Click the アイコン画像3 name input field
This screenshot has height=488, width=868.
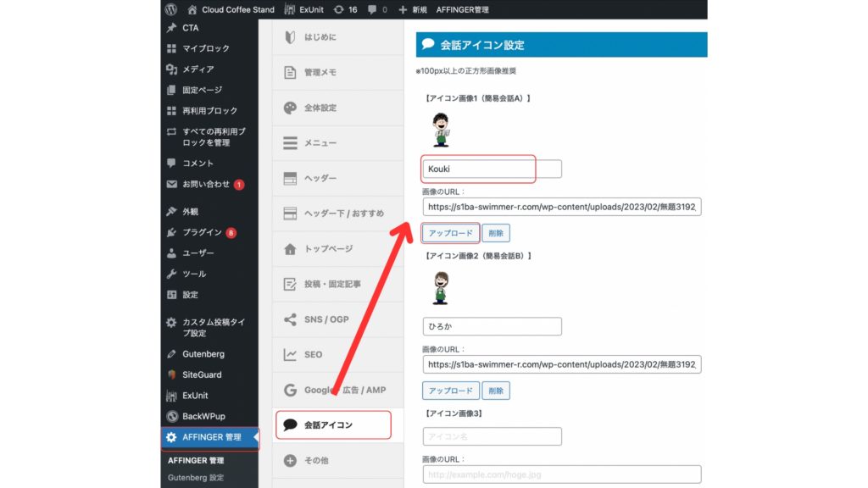tap(492, 436)
